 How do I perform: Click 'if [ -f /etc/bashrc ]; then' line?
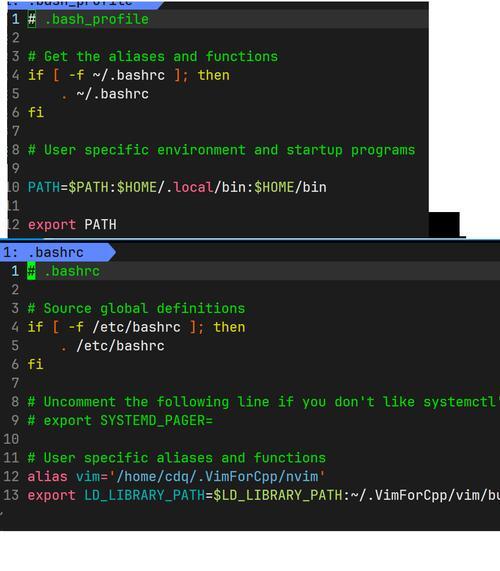click(x=136, y=327)
